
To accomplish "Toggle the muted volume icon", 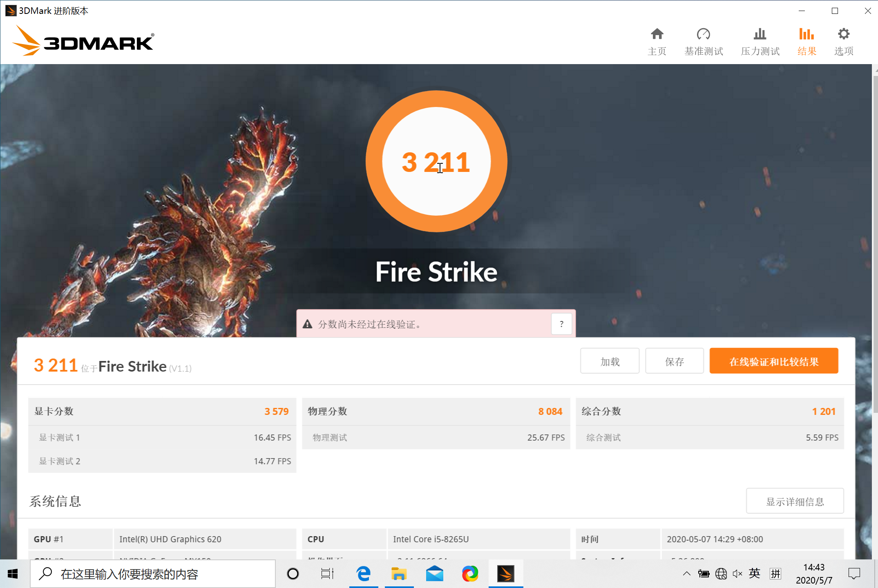I will tap(737, 574).
